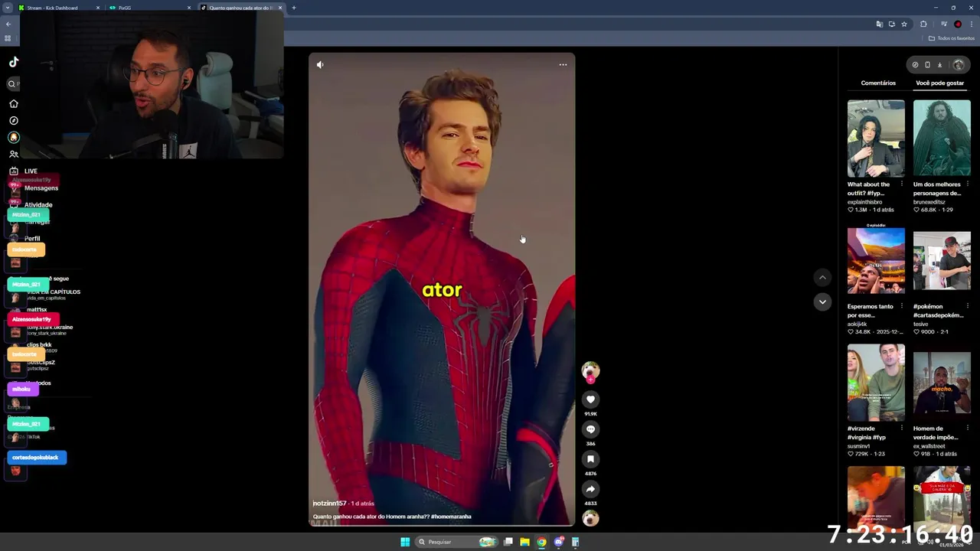The image size is (980, 551).
Task: Open the video comments bubble icon
Action: 590,429
